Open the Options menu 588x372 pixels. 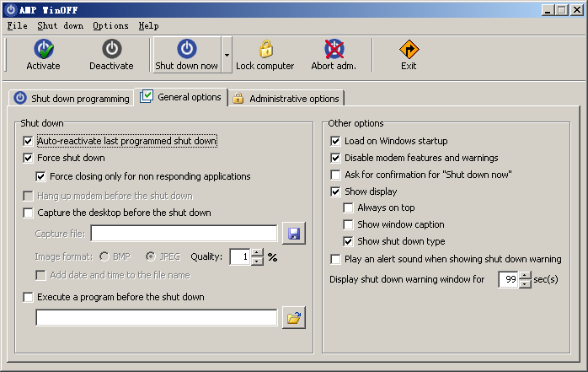(x=110, y=26)
